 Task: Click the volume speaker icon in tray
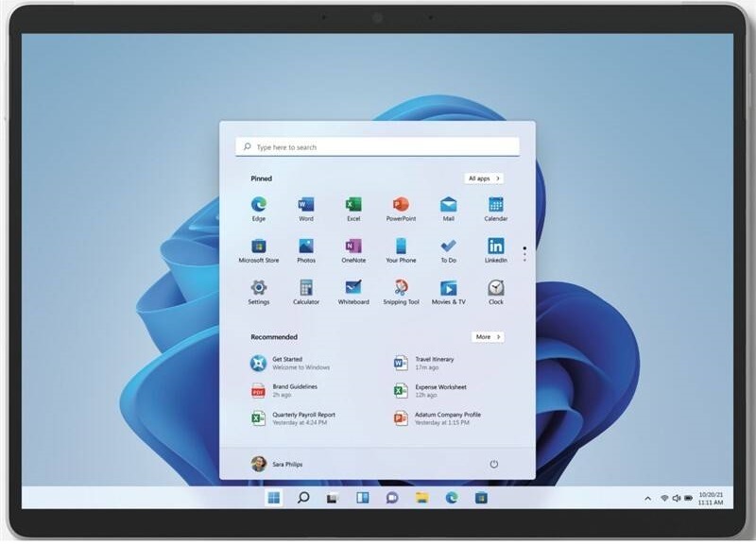pyautogui.click(x=677, y=499)
